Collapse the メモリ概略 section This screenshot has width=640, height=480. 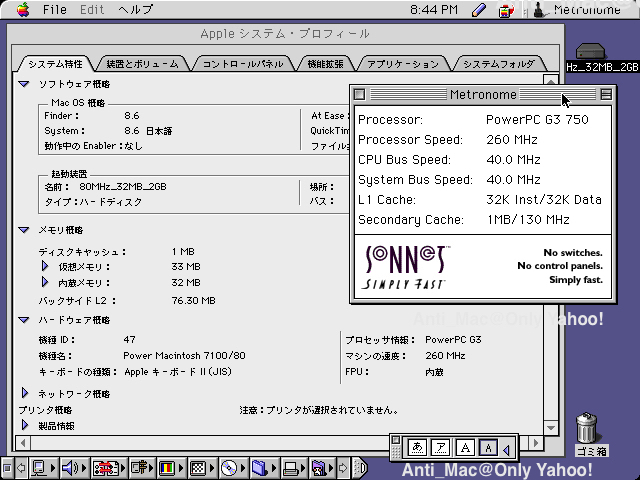click(x=24, y=230)
